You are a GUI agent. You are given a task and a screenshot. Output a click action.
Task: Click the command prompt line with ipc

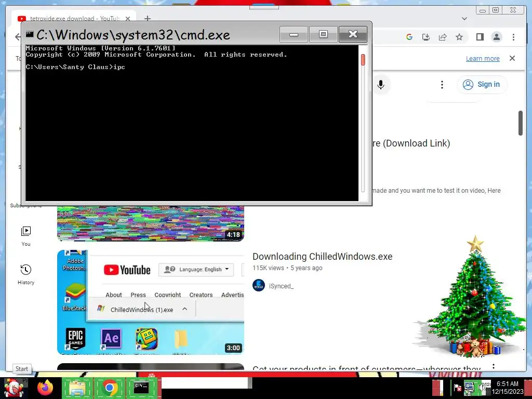tap(75, 67)
